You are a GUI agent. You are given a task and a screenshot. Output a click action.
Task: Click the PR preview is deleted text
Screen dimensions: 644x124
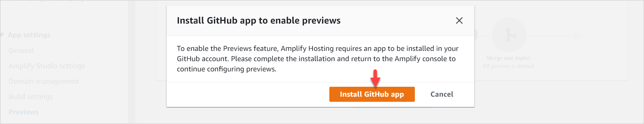click(x=508, y=66)
